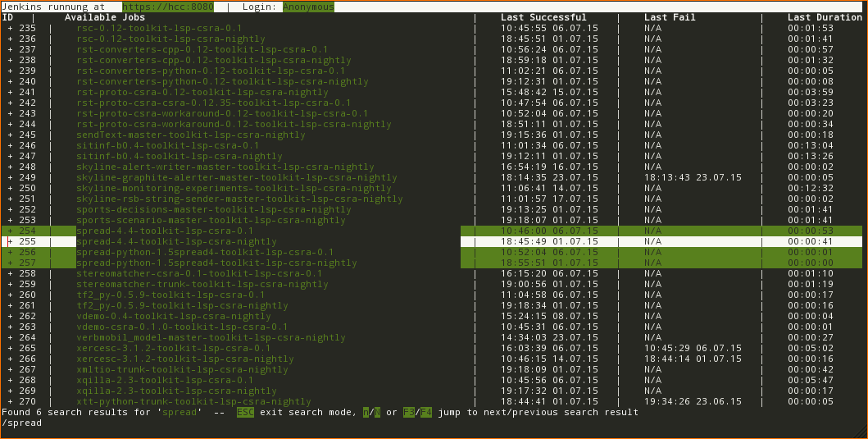Click the F3 key hint

pyautogui.click(x=409, y=413)
